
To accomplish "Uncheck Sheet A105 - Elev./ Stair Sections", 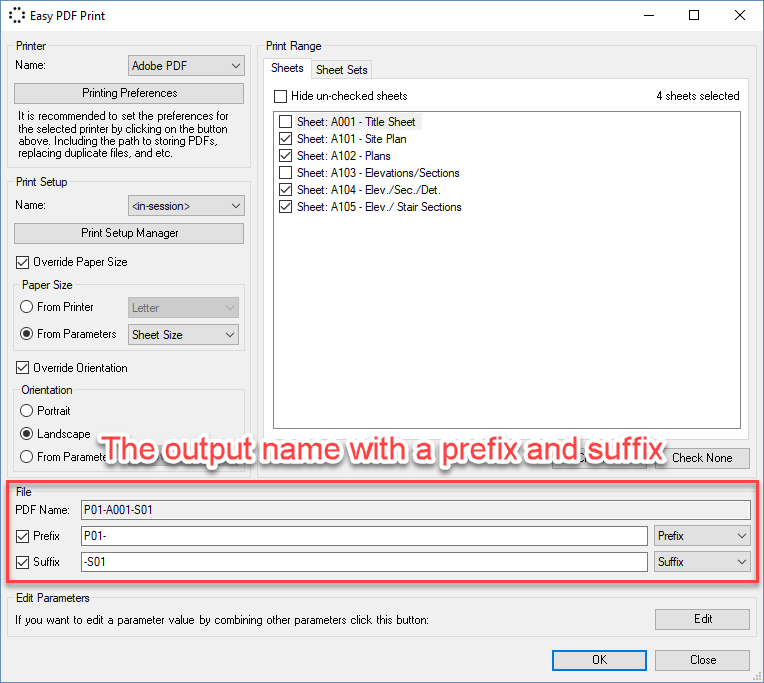I will [286, 207].
